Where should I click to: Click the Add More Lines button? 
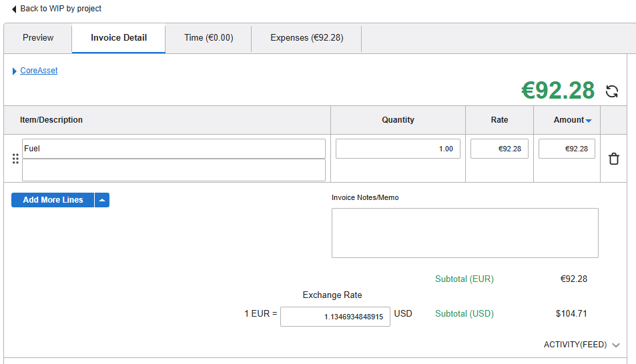[53, 200]
